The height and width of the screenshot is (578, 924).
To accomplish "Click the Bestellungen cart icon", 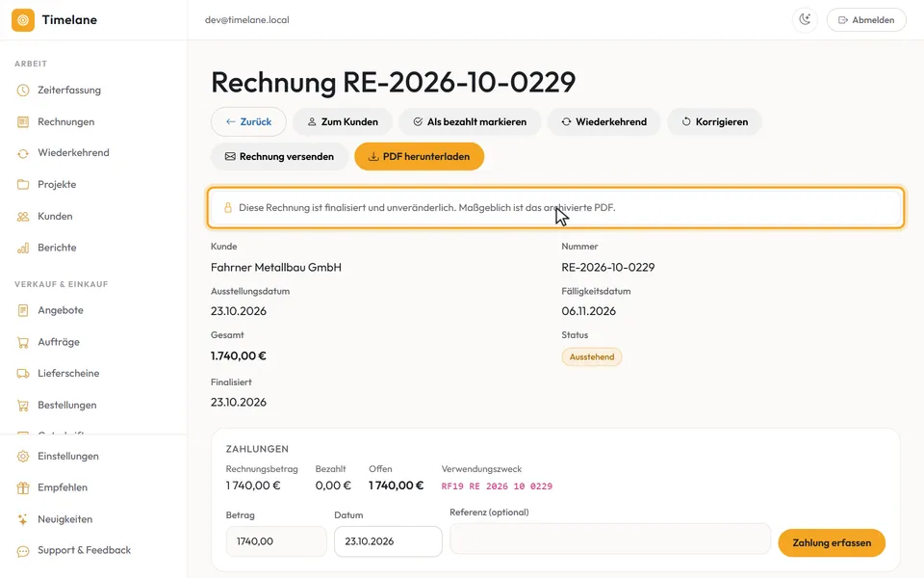I will pyautogui.click(x=23, y=406).
